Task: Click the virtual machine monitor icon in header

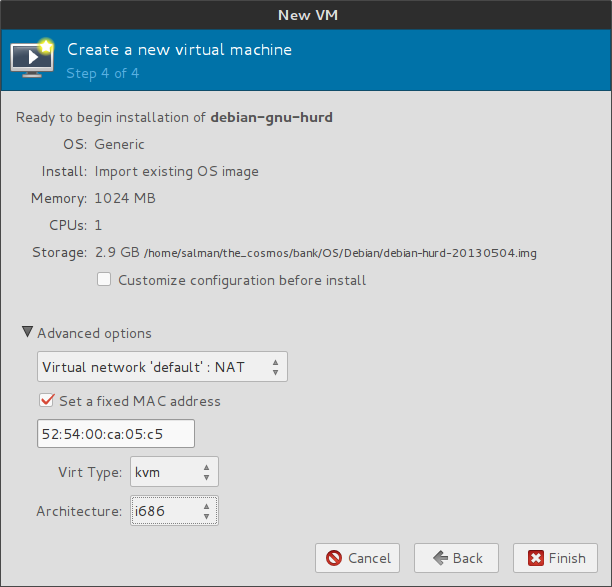Action: (32, 58)
